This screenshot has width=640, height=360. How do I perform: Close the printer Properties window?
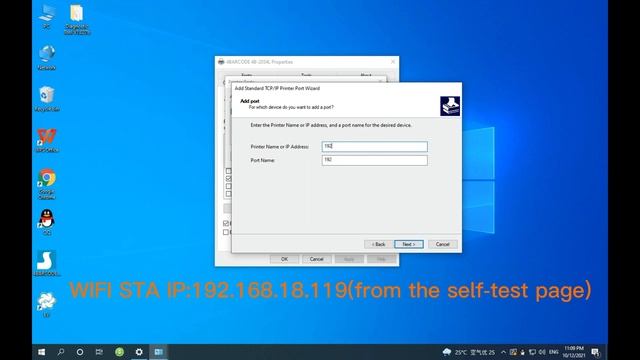(393, 62)
